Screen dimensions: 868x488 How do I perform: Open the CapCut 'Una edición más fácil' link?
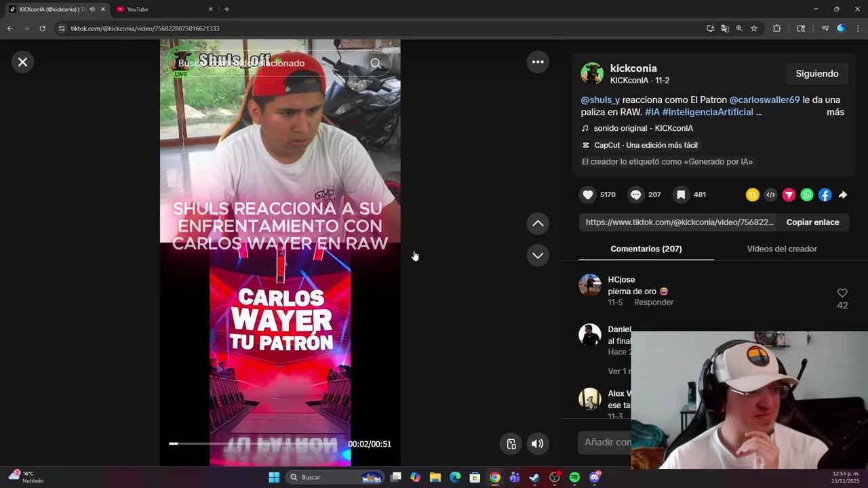click(x=640, y=145)
